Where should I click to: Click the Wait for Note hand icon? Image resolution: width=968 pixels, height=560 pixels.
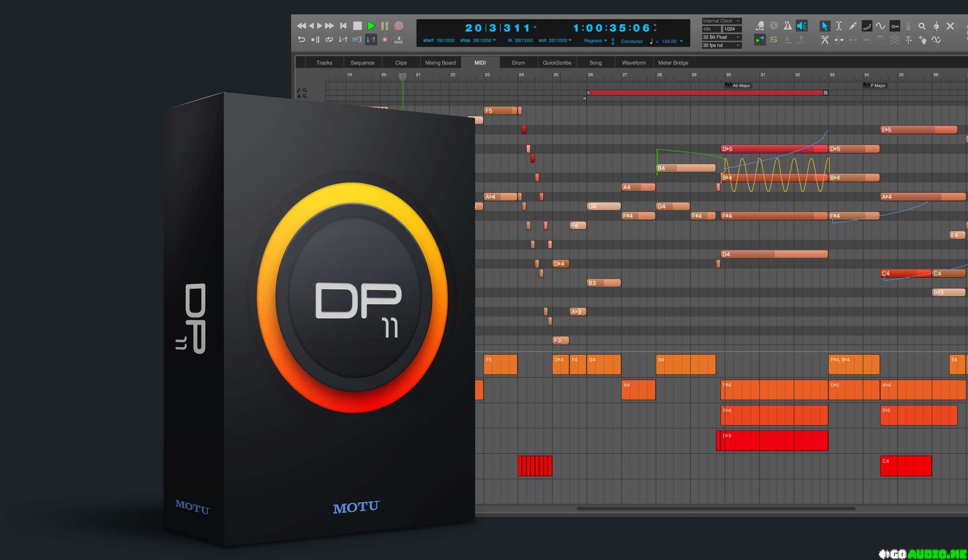(760, 26)
